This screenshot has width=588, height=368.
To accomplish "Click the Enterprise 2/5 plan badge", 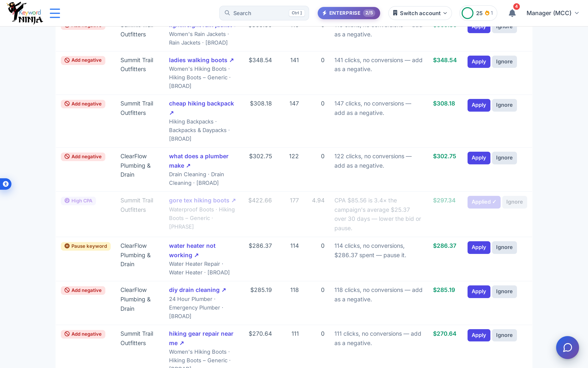I will tap(349, 13).
